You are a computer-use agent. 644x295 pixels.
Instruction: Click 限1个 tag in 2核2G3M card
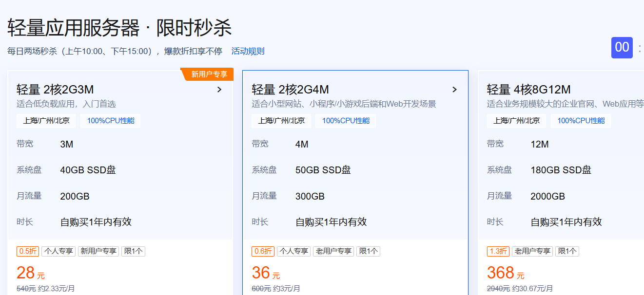(133, 251)
